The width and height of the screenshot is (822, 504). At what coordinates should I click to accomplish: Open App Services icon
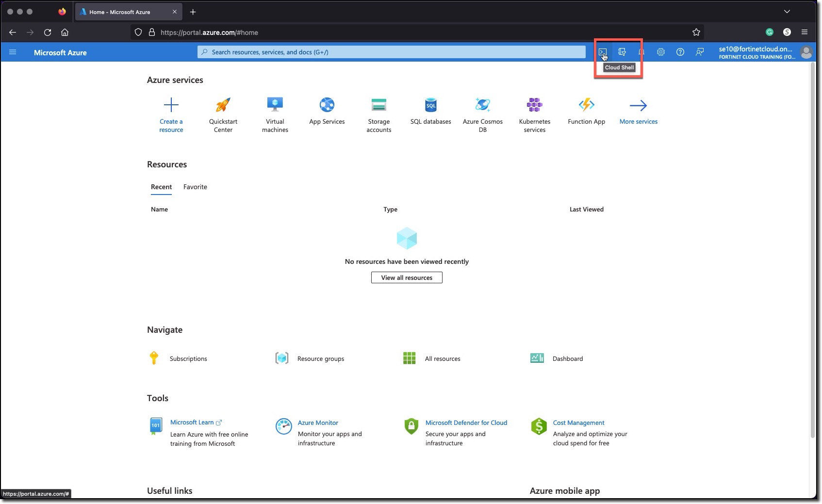[327, 105]
